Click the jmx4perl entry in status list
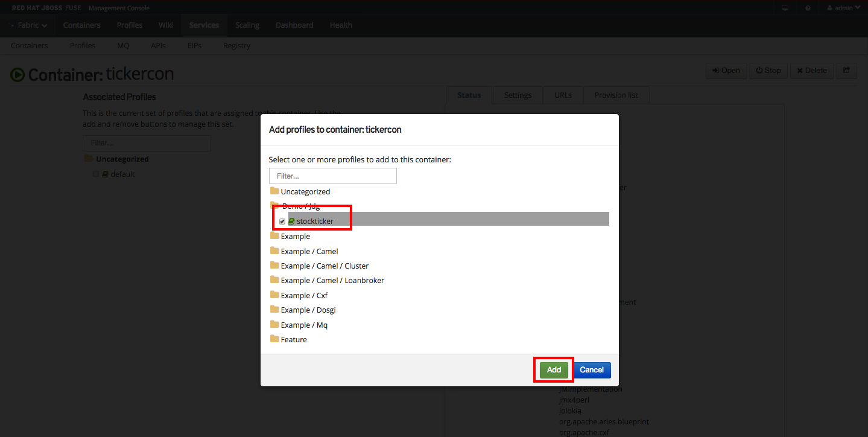The height and width of the screenshot is (437, 868). [574, 400]
